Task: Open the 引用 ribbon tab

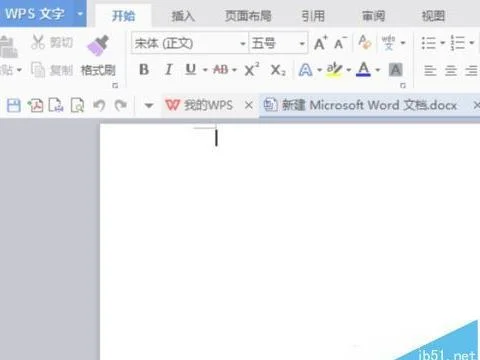Action: pyautogui.click(x=313, y=16)
